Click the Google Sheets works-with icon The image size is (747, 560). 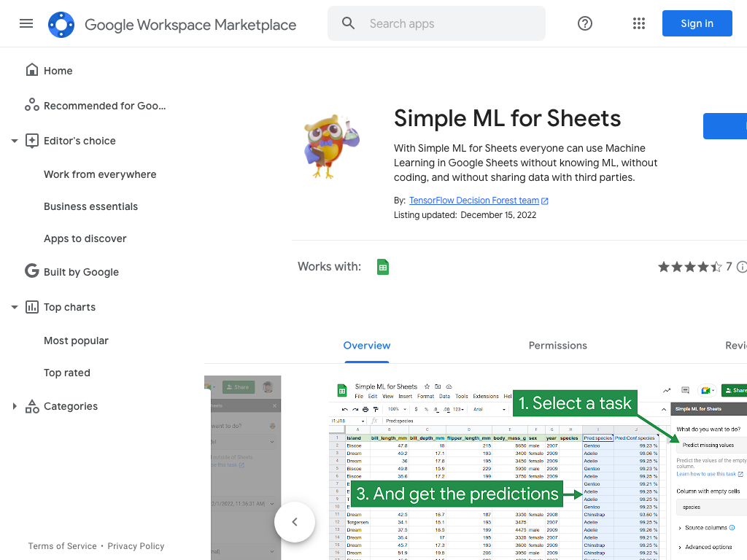383,267
